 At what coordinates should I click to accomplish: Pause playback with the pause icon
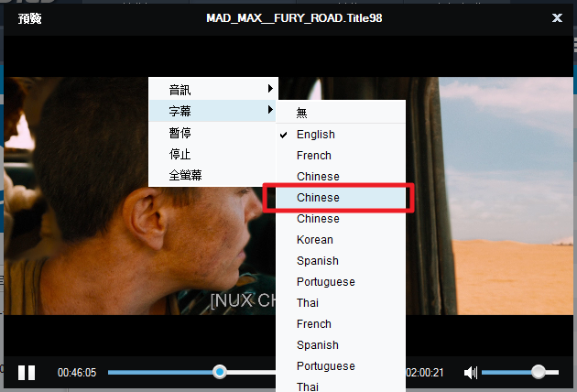click(27, 373)
